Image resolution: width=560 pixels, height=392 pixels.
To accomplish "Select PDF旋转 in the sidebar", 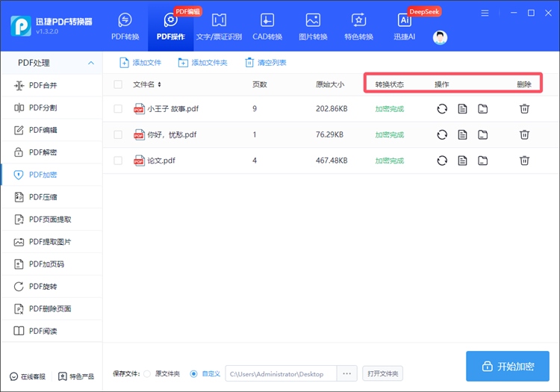I will click(x=52, y=286).
